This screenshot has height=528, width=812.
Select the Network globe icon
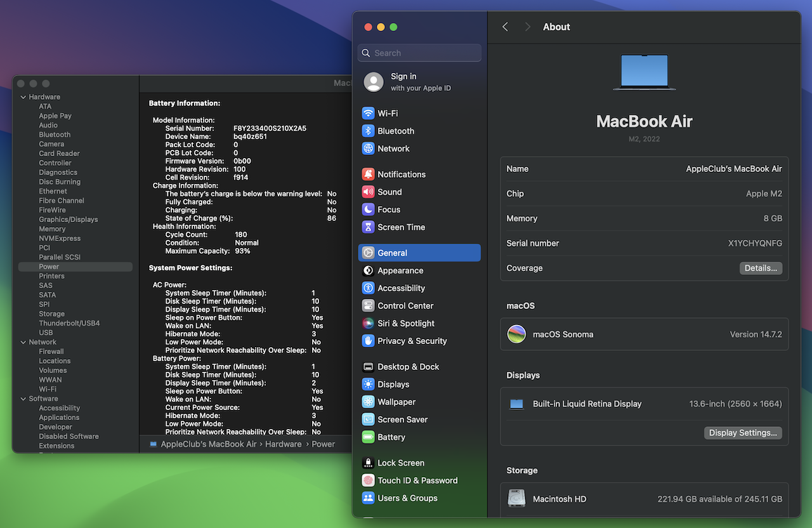[x=368, y=148]
